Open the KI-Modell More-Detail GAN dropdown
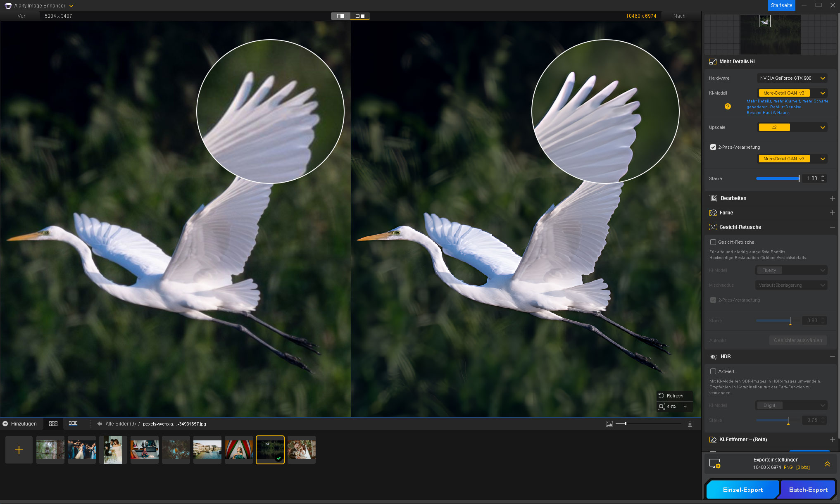The image size is (840, 504). coord(792,93)
